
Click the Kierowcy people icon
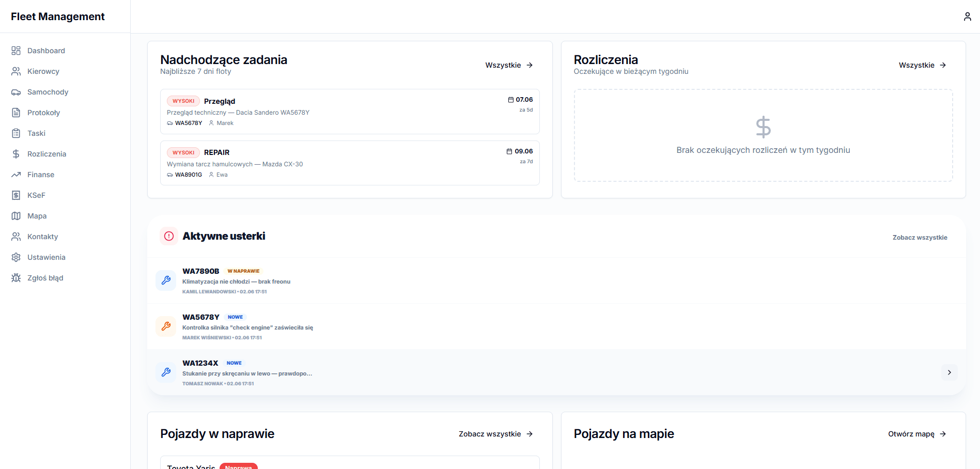point(16,71)
